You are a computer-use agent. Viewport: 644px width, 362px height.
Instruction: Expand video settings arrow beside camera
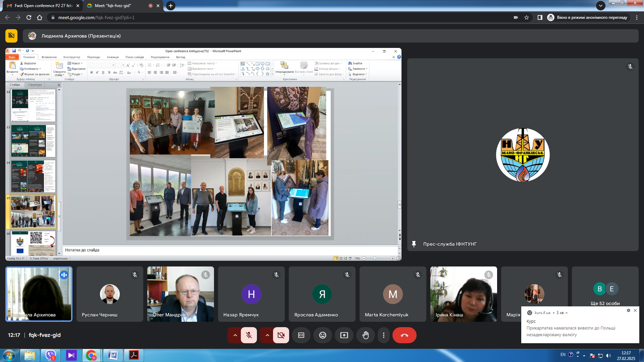267,335
